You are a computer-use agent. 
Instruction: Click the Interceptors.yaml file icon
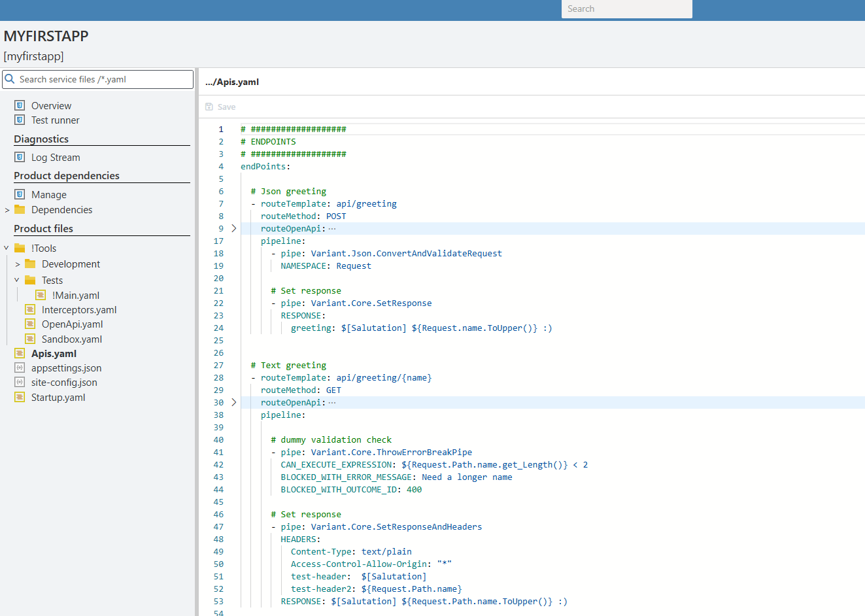point(30,309)
